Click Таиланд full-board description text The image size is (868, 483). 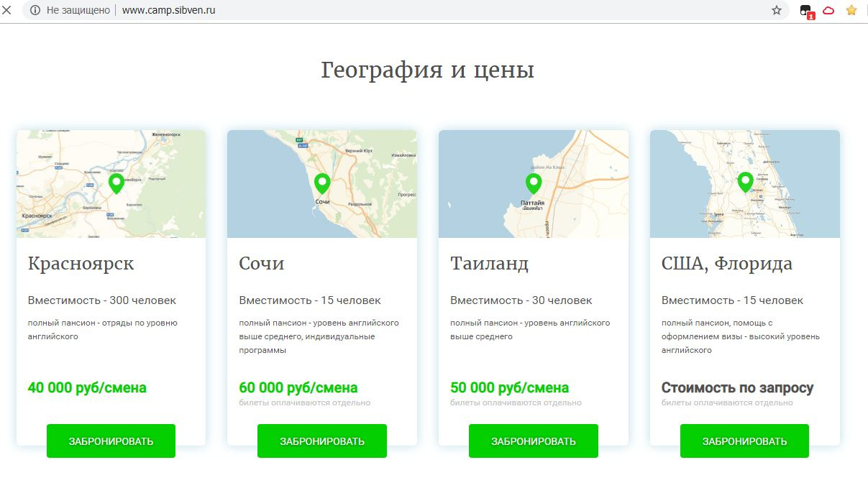point(531,329)
